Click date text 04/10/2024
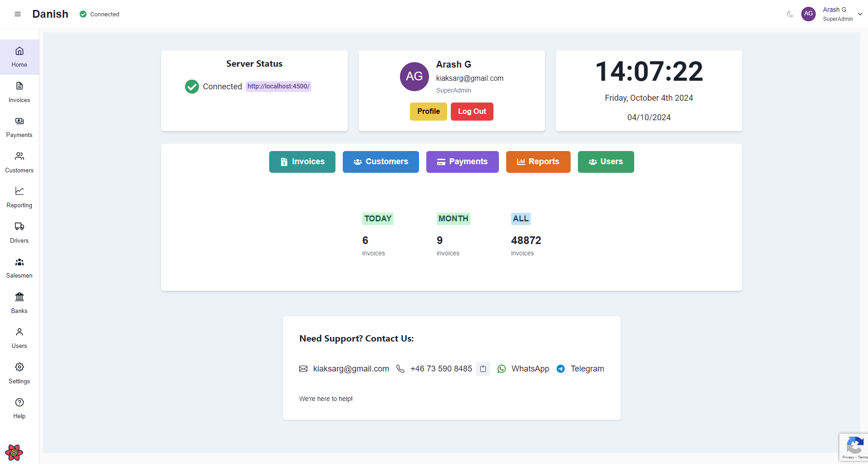Screen dimensions: 868x464 pyautogui.click(x=649, y=117)
